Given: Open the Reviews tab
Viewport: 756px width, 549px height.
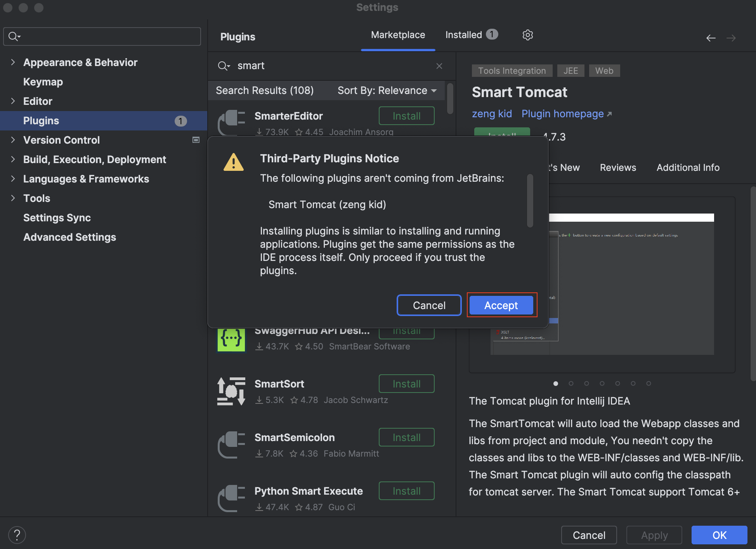Looking at the screenshot, I should click(x=618, y=168).
